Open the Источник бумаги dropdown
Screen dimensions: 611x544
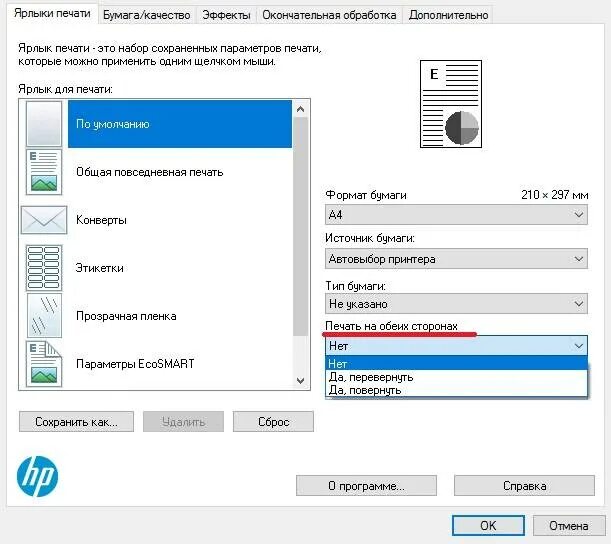click(x=456, y=259)
